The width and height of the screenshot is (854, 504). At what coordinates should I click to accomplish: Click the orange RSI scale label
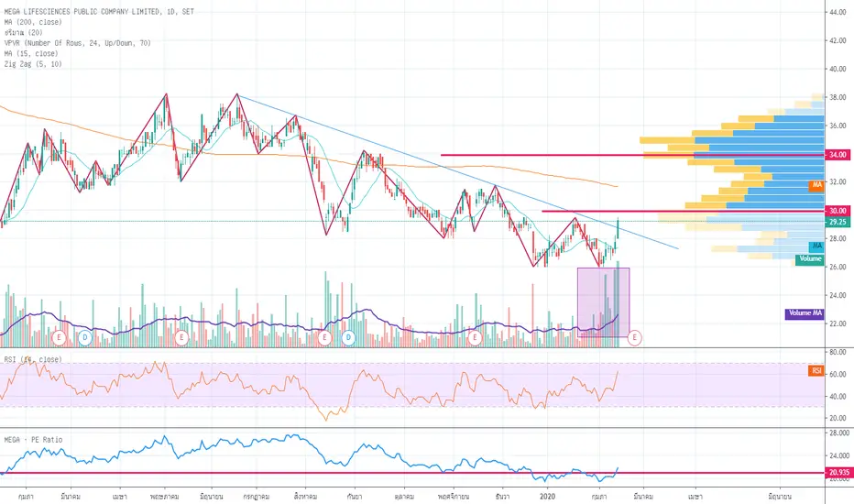click(815, 370)
